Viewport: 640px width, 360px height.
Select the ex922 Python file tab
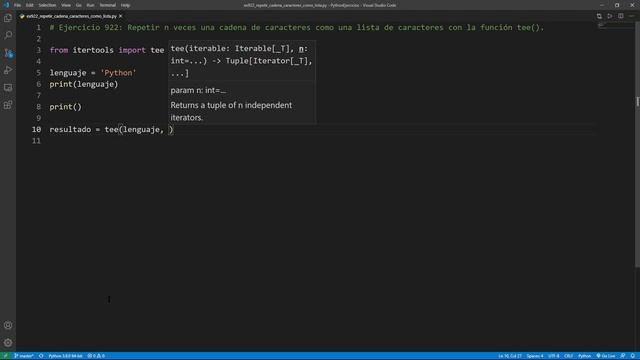pyautogui.click(x=70, y=16)
